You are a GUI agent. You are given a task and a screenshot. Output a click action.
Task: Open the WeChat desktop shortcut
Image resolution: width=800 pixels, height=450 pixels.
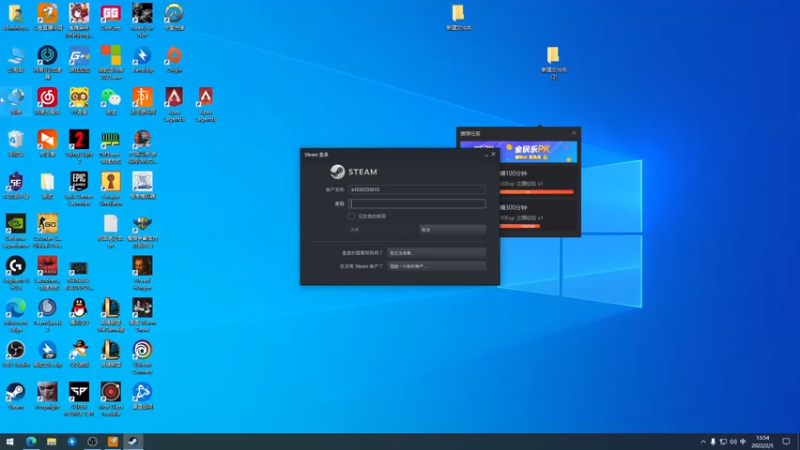point(111,101)
